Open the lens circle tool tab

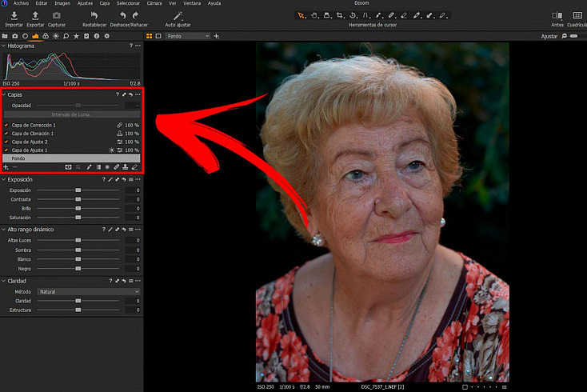tap(25, 36)
